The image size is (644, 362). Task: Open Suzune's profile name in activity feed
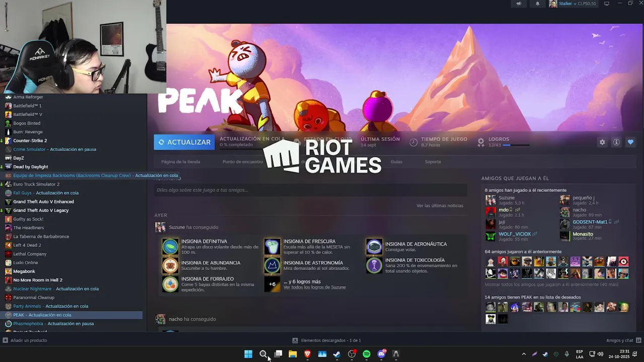[x=177, y=227]
